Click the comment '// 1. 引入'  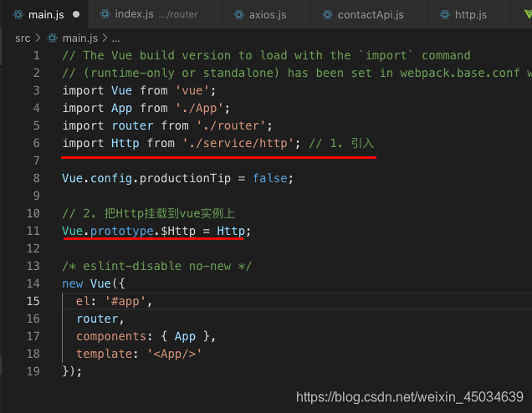point(341,143)
